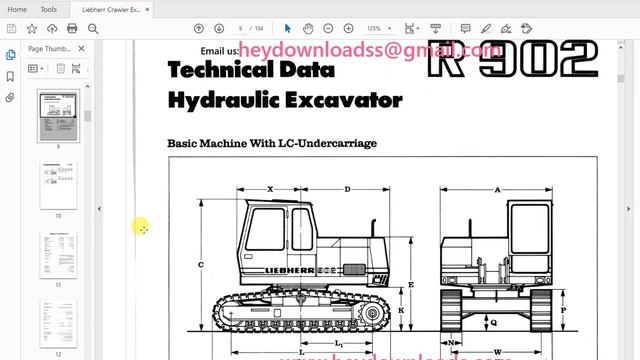Zoom in with the plus button
Screen dimensions: 640x360
point(349,29)
